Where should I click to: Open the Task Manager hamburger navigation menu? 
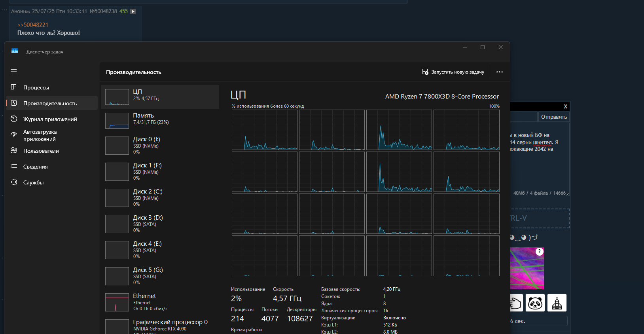[x=14, y=71]
